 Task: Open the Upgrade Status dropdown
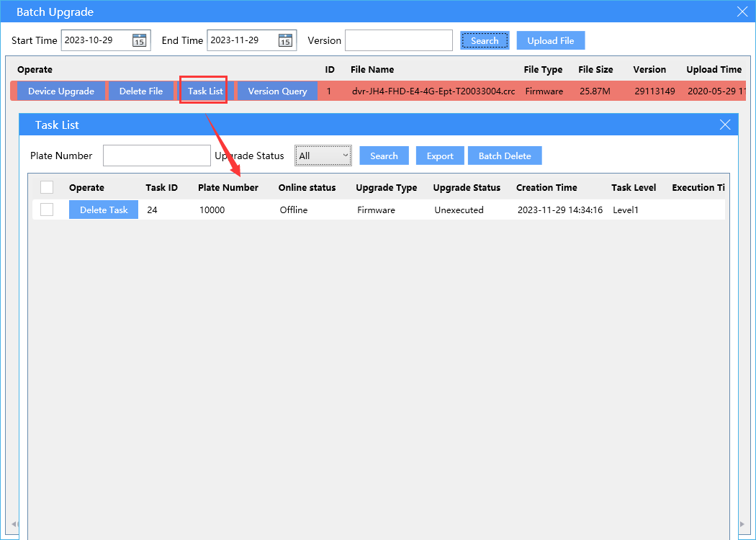(x=323, y=156)
